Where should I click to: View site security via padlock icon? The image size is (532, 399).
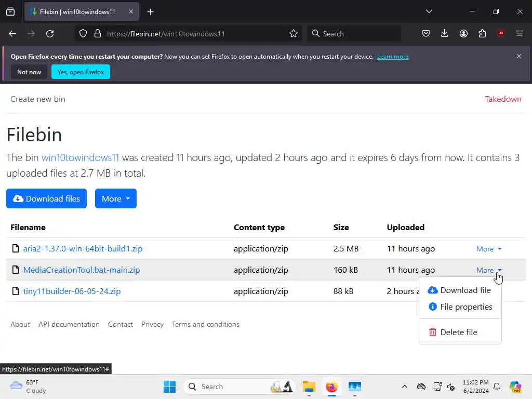click(98, 34)
